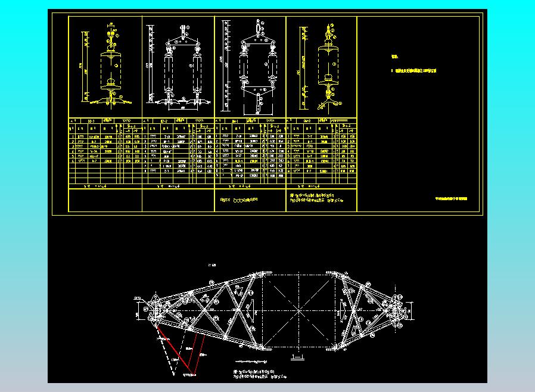Select the center of the dashed crossed square
This screenshot has width=535, height=392.
coord(299,310)
